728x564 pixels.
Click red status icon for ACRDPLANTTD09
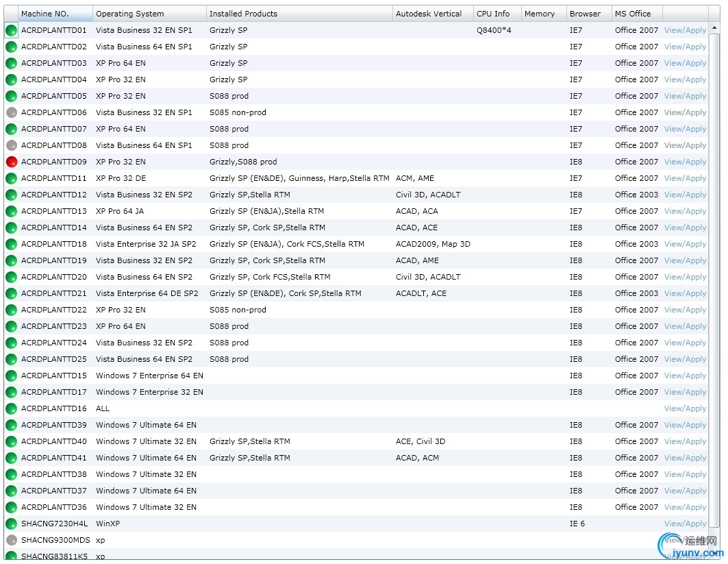click(11, 162)
